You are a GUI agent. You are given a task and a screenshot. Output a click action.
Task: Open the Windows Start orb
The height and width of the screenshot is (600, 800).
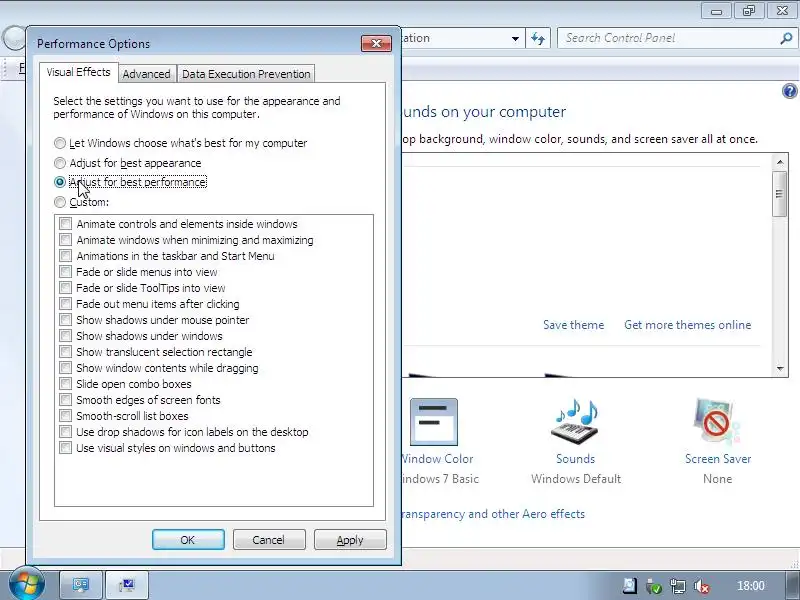(27, 584)
